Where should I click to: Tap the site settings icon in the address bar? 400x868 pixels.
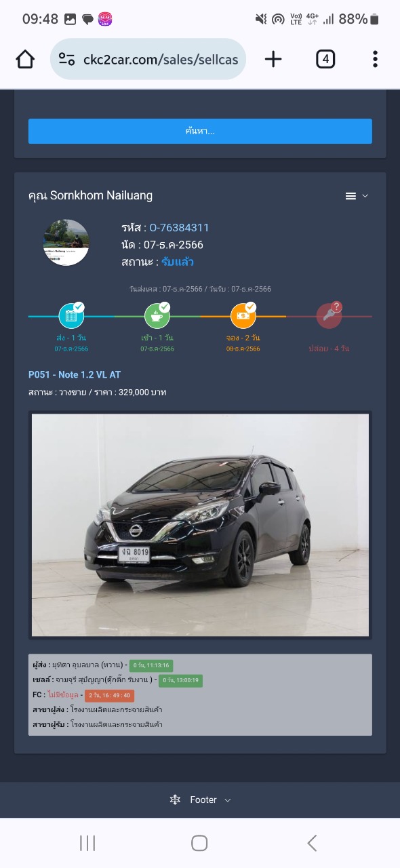tap(66, 59)
